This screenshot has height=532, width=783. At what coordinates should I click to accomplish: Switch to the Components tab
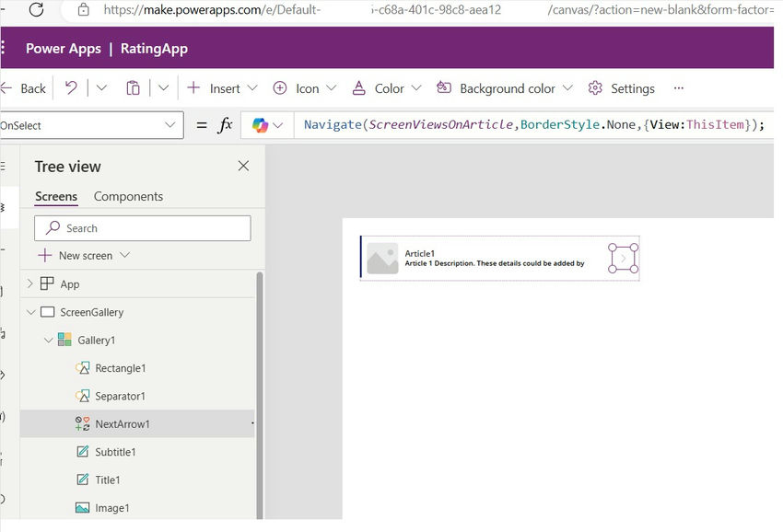click(128, 196)
